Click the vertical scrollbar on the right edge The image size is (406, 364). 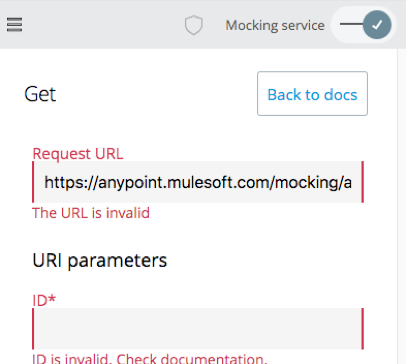pos(401,206)
